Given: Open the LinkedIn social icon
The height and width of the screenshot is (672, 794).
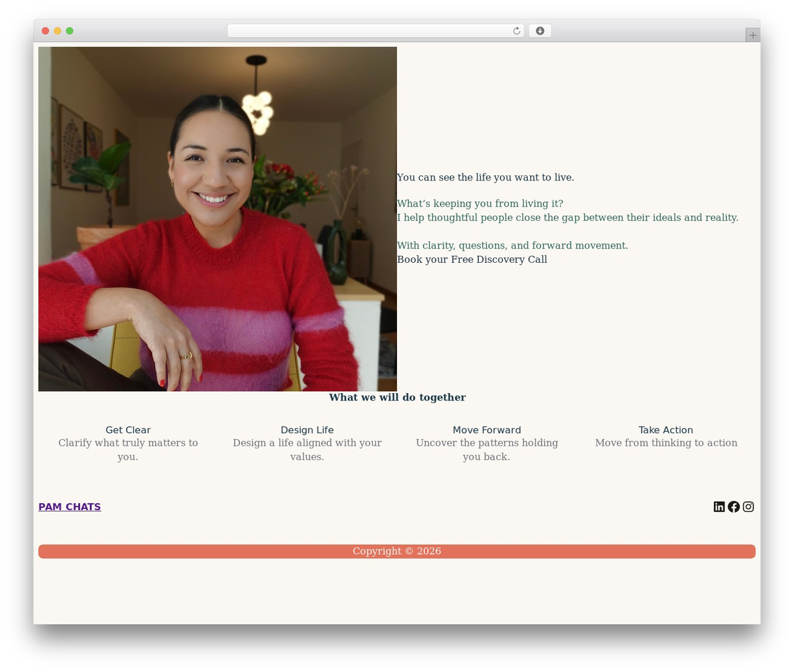Looking at the screenshot, I should (x=719, y=506).
